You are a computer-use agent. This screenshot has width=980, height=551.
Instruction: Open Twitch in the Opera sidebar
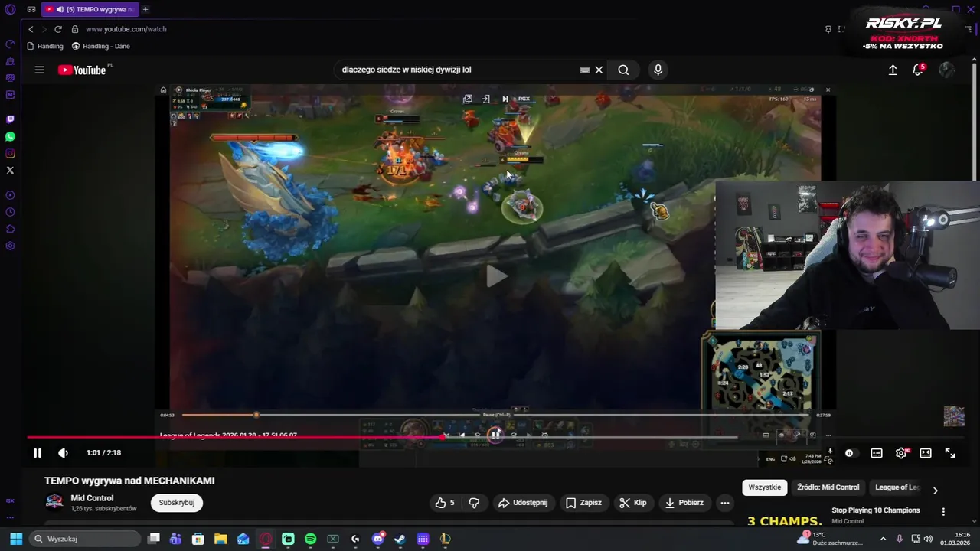tap(10, 119)
